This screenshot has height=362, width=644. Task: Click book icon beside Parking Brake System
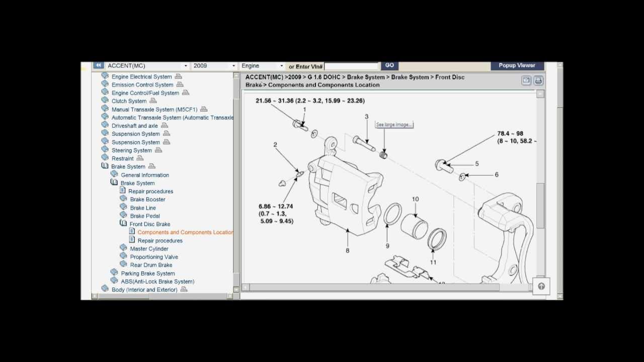pos(114,273)
